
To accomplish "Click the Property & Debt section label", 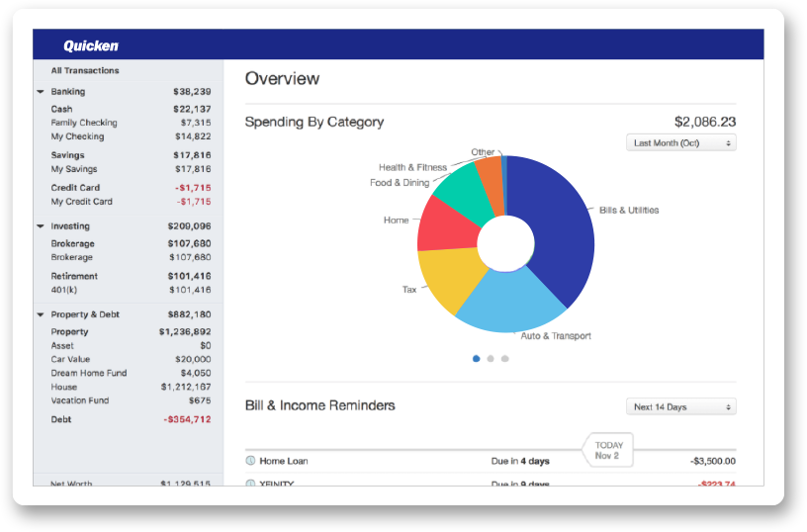I will (85, 314).
